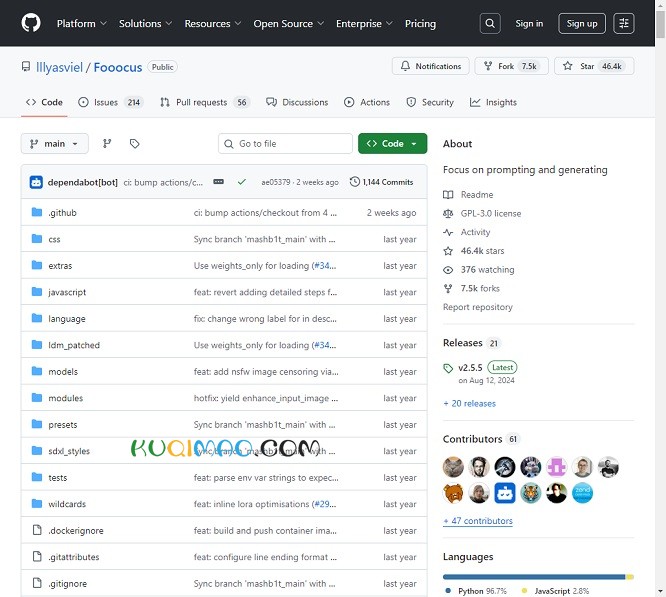Open the Security tab

430,102
